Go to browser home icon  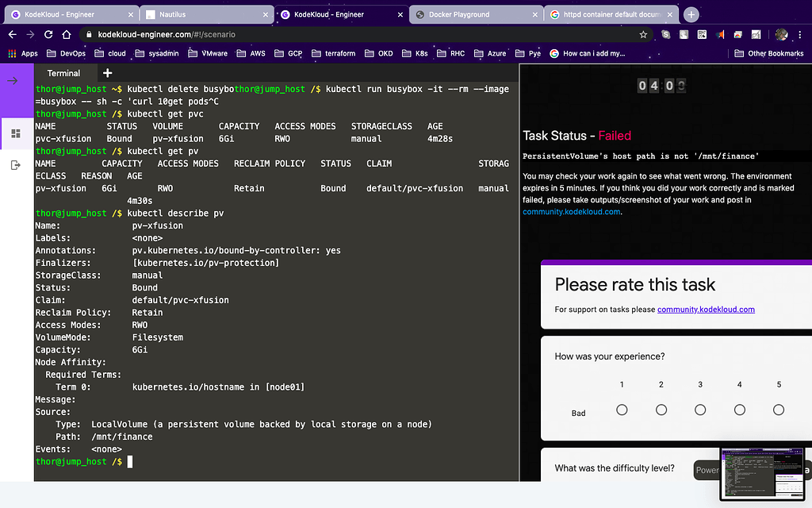click(x=67, y=34)
